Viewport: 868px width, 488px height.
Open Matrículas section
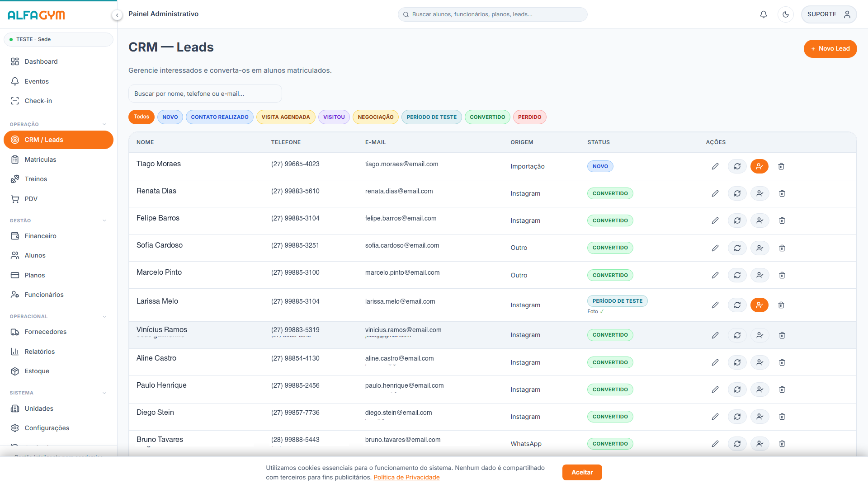(58, 160)
